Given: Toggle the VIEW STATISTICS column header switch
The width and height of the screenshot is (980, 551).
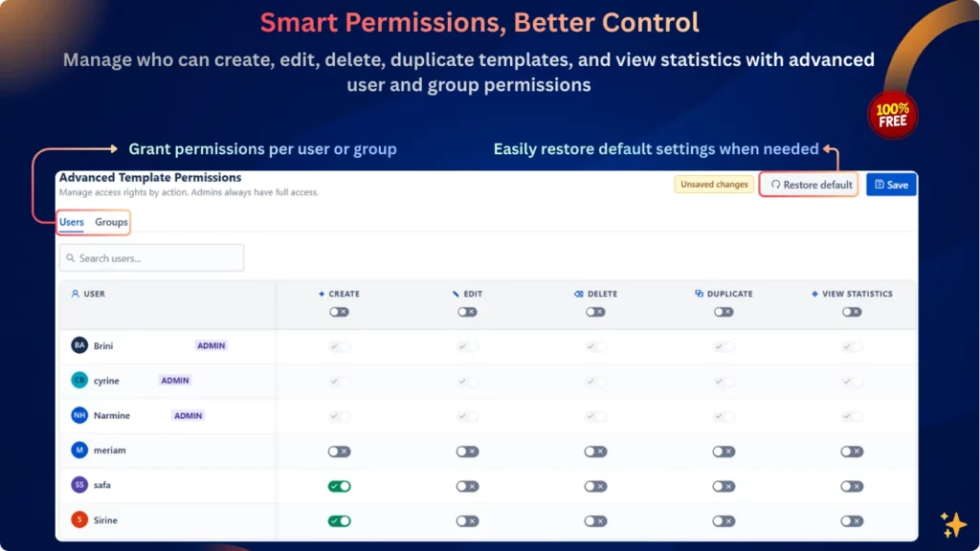Looking at the screenshot, I should point(852,312).
